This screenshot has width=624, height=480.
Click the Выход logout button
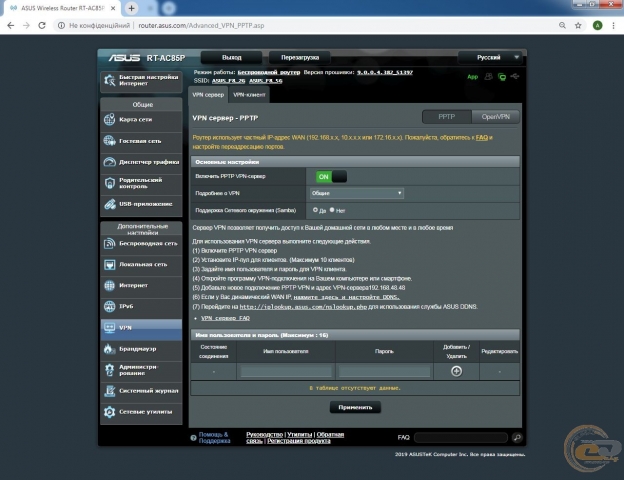coord(231,57)
